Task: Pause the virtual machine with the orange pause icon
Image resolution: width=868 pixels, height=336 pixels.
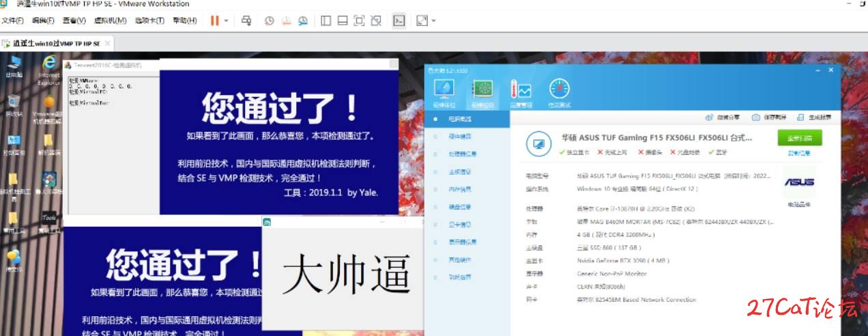Action: (215, 20)
